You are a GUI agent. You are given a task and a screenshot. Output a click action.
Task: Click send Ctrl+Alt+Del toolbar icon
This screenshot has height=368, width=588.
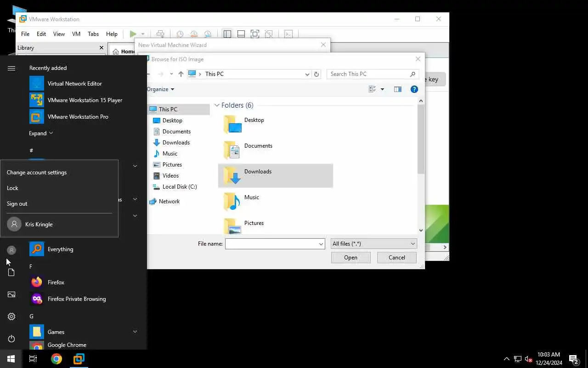(x=160, y=34)
